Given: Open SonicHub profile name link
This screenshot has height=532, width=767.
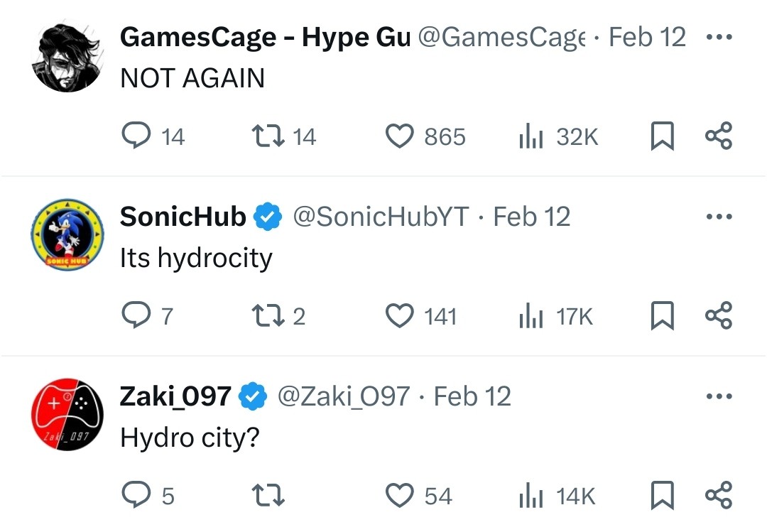Looking at the screenshot, I should pos(183,217).
